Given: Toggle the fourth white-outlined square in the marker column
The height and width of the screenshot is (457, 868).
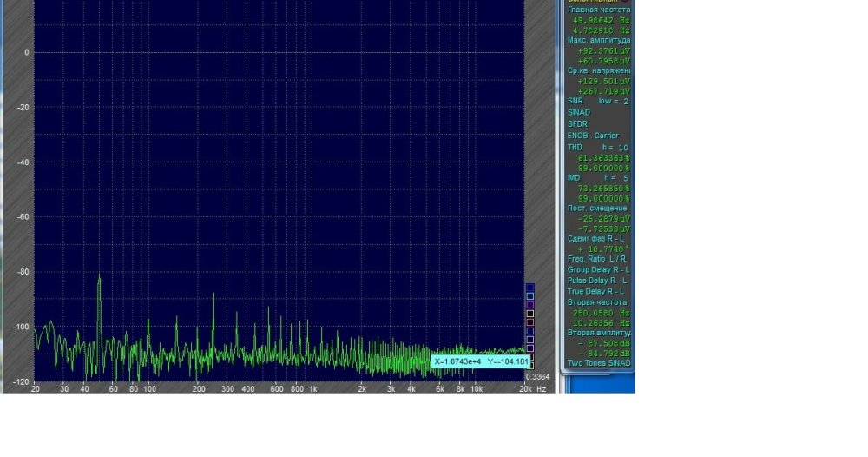Looking at the screenshot, I should click(x=529, y=314).
